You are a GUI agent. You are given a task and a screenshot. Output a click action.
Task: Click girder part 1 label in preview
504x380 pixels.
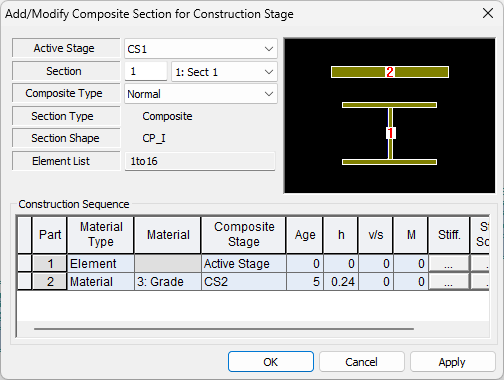[390, 133]
